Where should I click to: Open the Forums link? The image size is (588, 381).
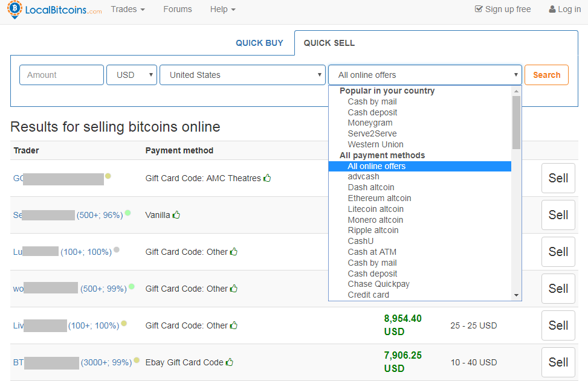178,9
